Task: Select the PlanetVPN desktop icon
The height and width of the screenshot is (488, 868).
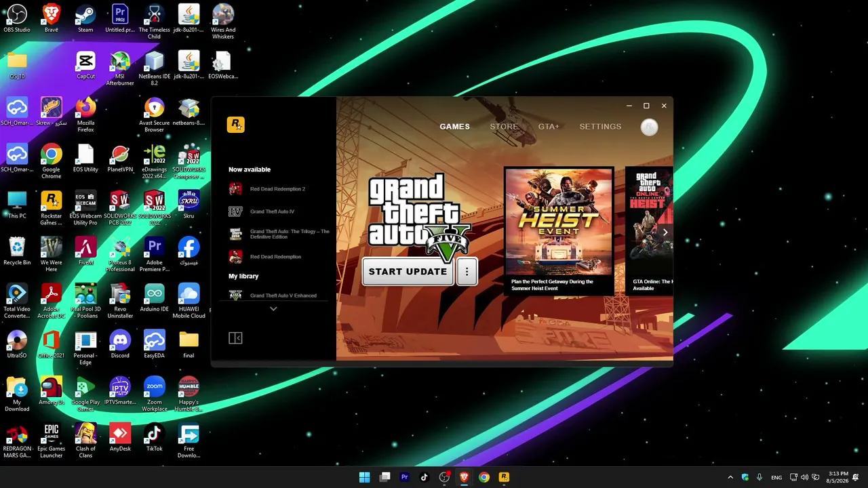Action: tap(120, 158)
